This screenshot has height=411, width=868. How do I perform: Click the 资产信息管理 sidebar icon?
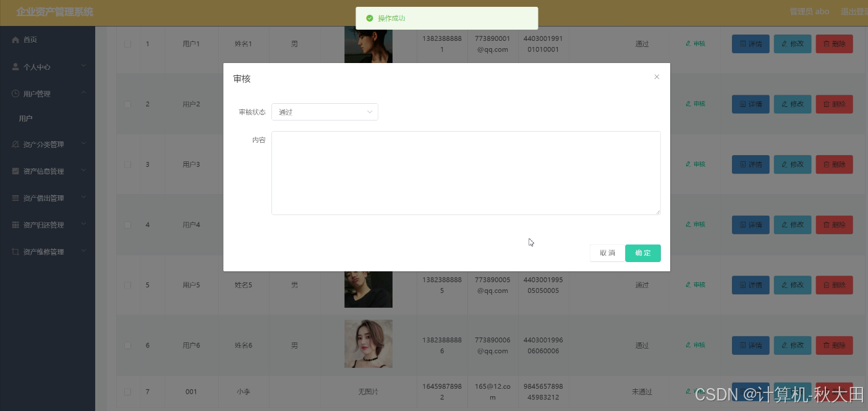(15, 171)
